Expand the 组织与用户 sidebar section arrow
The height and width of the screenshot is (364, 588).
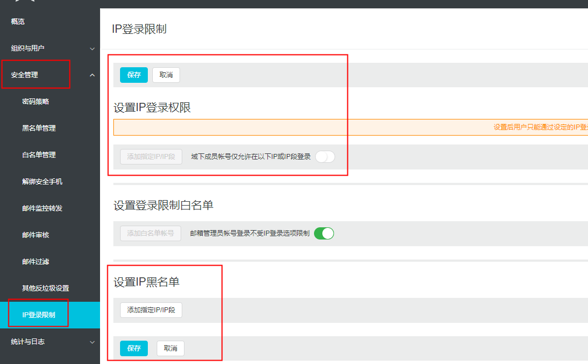point(92,48)
